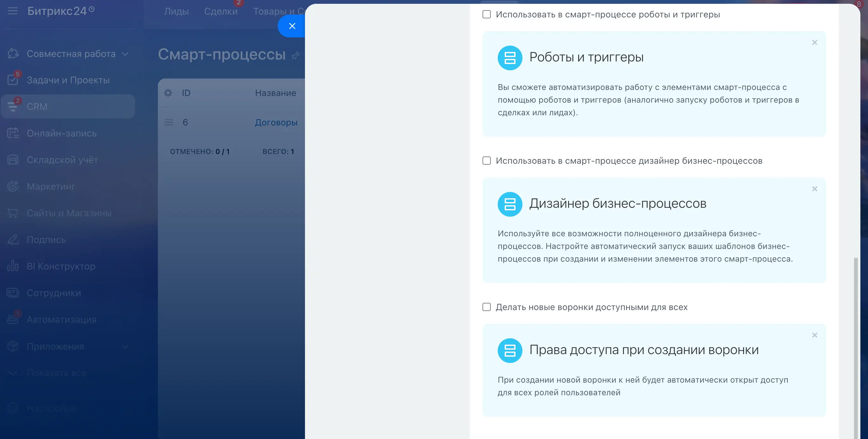Dismiss the Дизайнер бизнес-процессов hint
Screen dimensions: 868x439
click(814, 189)
